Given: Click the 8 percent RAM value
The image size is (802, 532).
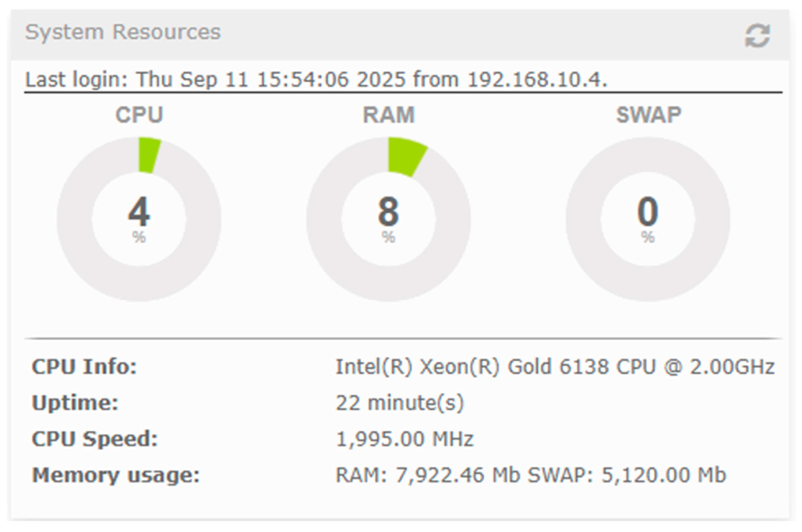Looking at the screenshot, I should point(388,212).
